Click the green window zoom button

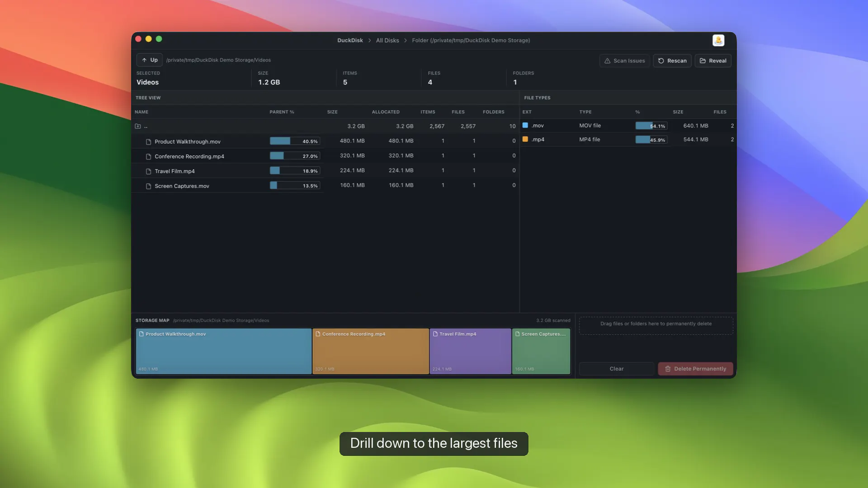[159, 39]
